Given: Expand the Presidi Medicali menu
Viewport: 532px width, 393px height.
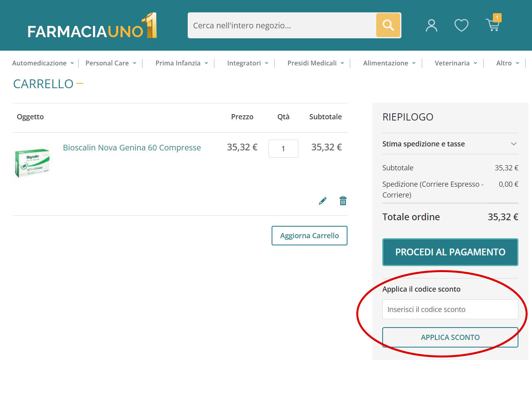Looking at the screenshot, I should click(x=316, y=63).
